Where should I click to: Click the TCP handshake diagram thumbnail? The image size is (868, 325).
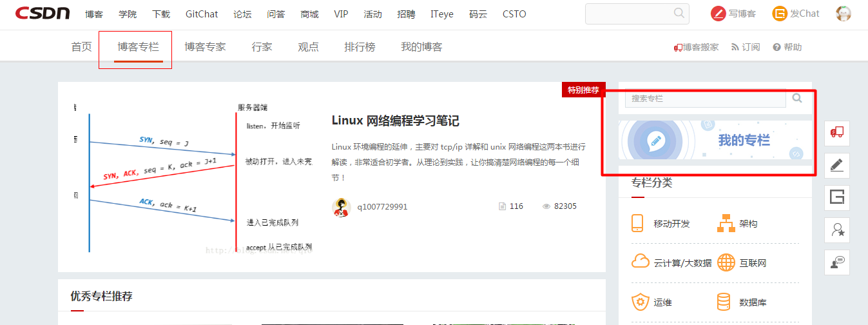(194, 177)
